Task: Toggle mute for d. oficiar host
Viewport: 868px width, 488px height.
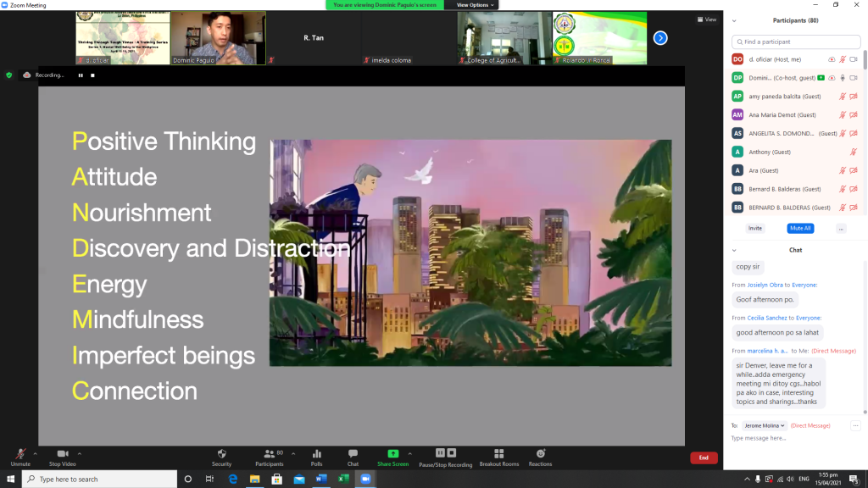Action: [x=843, y=59]
